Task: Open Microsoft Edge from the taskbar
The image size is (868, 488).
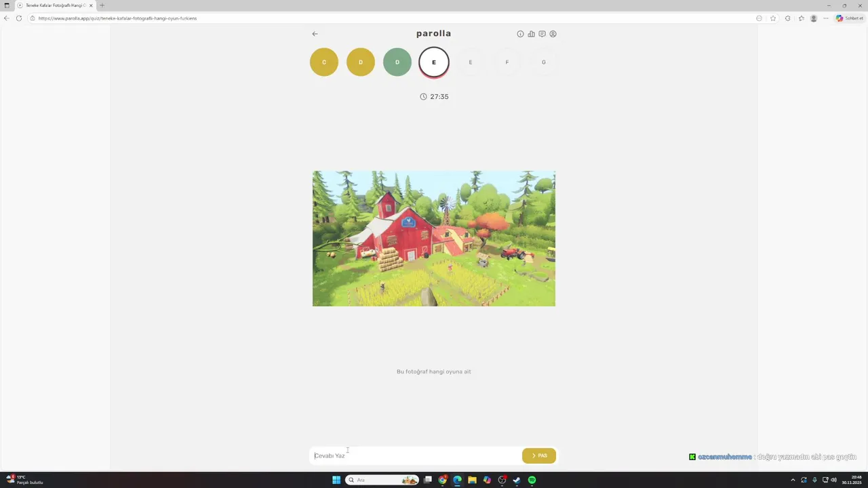Action: [457, 480]
